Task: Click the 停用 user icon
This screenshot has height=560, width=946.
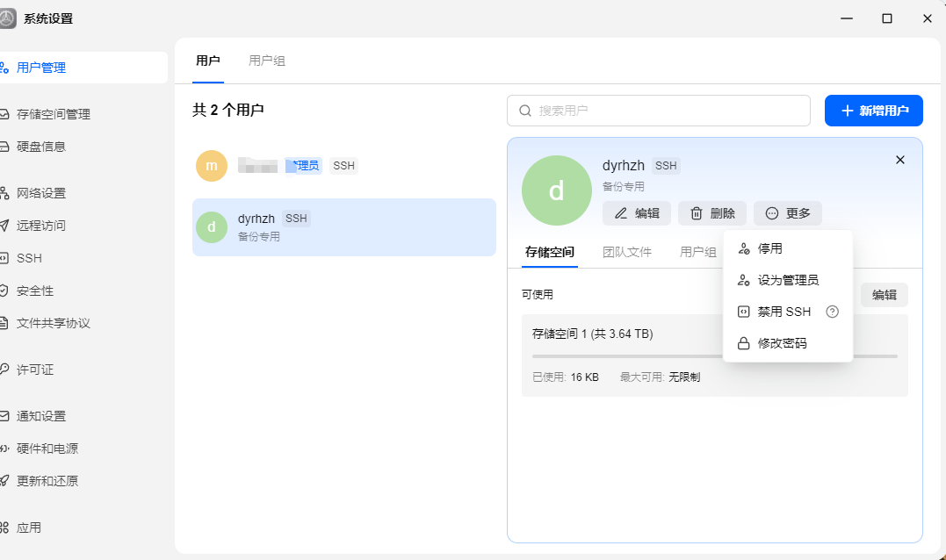Action: click(x=744, y=248)
